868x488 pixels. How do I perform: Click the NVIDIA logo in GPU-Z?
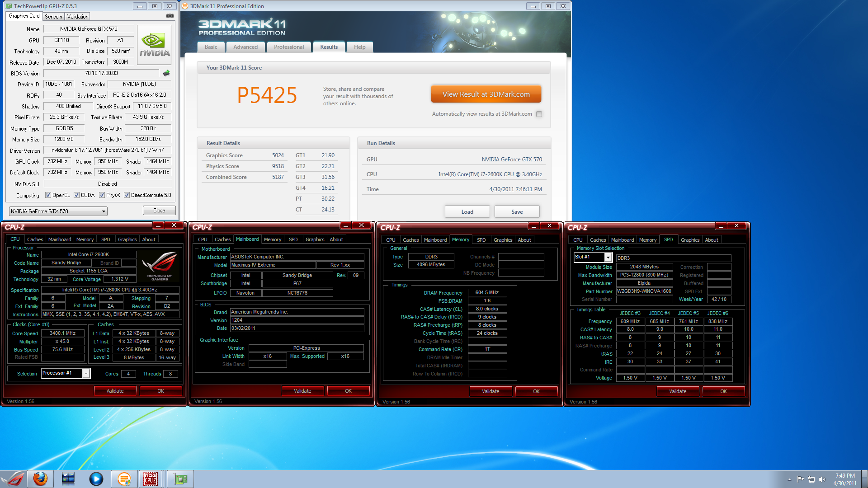(x=154, y=45)
